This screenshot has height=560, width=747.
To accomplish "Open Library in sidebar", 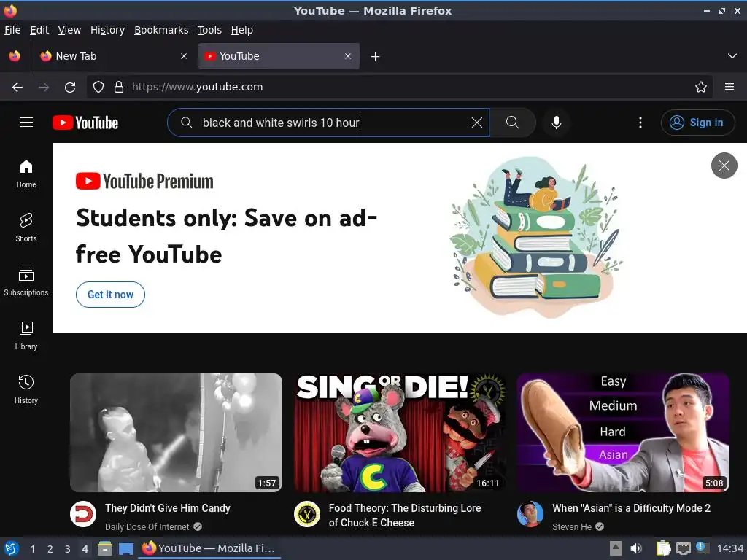I will tap(26, 335).
